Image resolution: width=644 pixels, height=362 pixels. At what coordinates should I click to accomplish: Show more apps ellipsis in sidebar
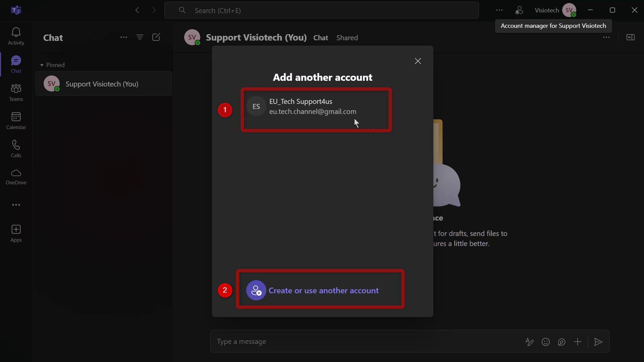point(16,205)
